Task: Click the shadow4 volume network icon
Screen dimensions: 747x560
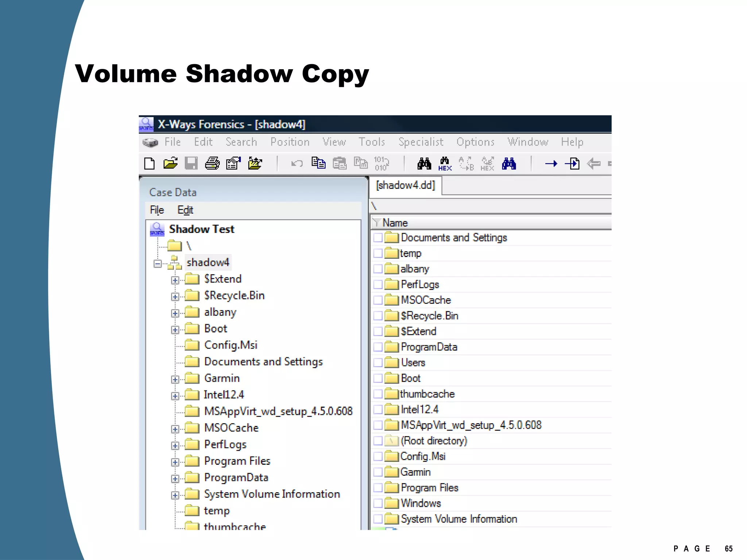Action: [x=174, y=262]
